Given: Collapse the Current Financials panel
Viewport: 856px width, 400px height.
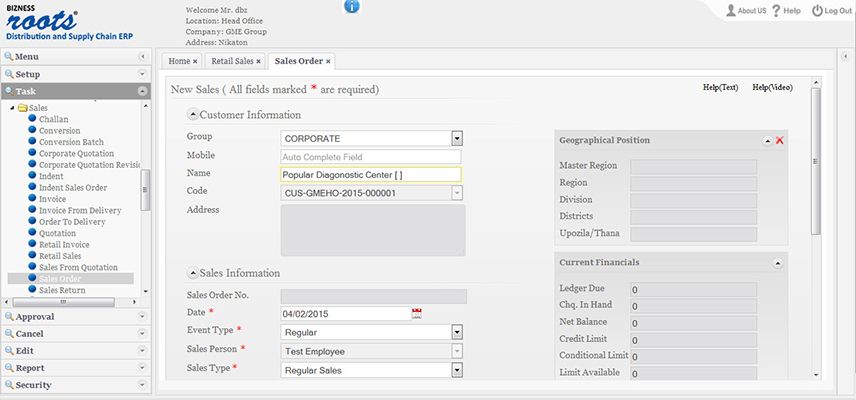Looking at the screenshot, I should [x=778, y=263].
